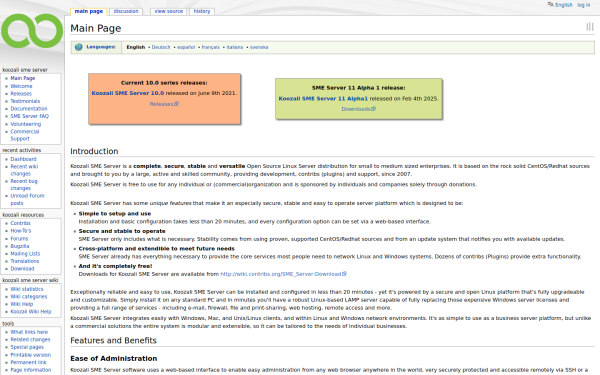Viewport: 600px width, 375px height.
Task: Open Downloads link in green box
Action: (x=359, y=109)
